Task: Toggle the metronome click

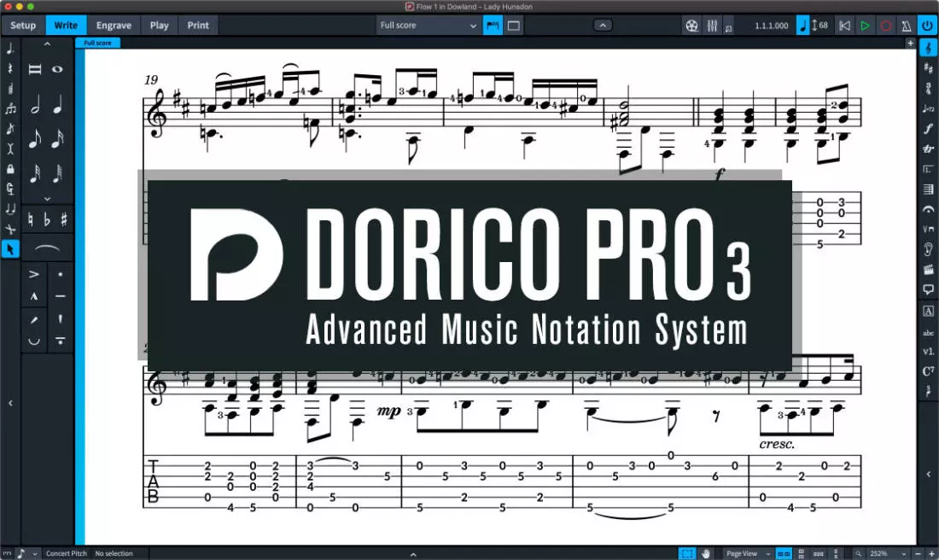Action: [x=907, y=26]
